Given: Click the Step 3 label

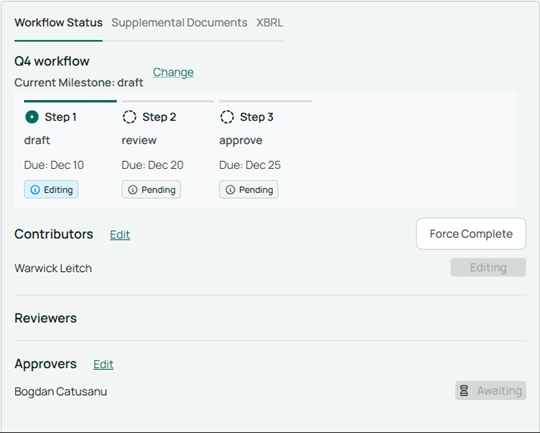Looking at the screenshot, I should click(257, 117).
